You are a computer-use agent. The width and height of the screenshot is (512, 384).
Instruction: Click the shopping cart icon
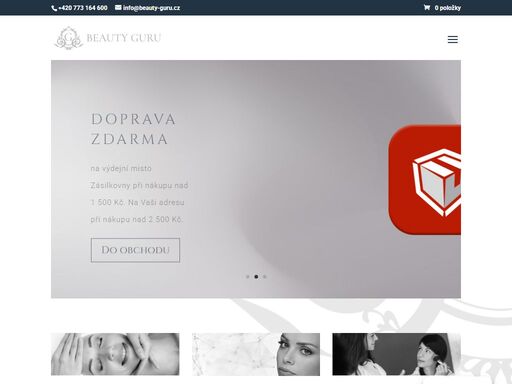coord(427,7)
